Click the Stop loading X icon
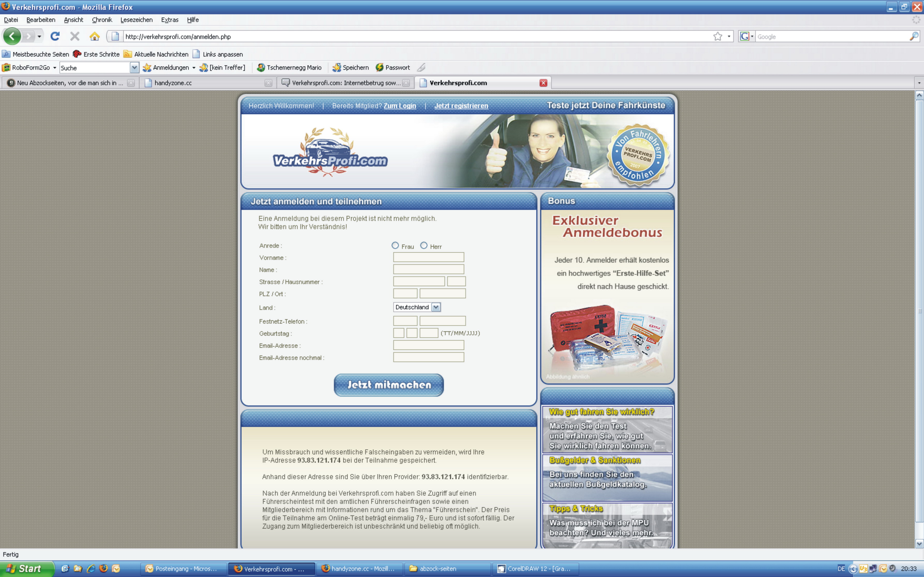Screen dimensions: 924x577 pyautogui.click(x=75, y=36)
